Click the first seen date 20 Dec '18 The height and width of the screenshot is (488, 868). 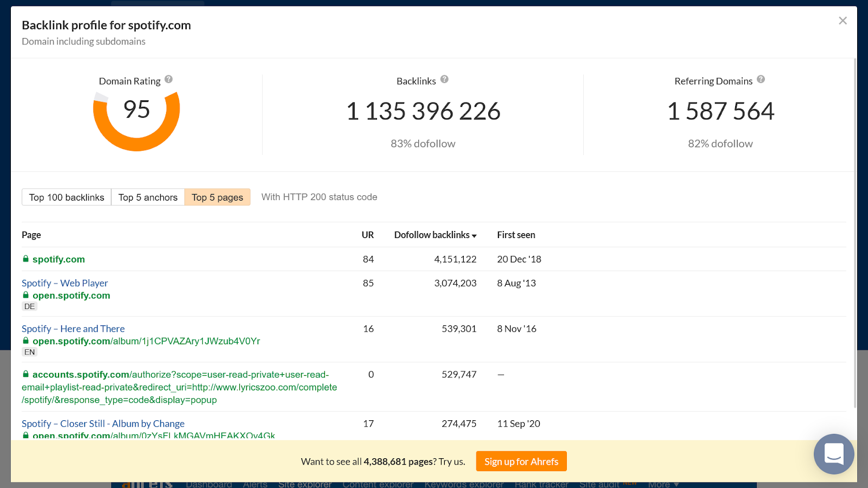coord(519,259)
